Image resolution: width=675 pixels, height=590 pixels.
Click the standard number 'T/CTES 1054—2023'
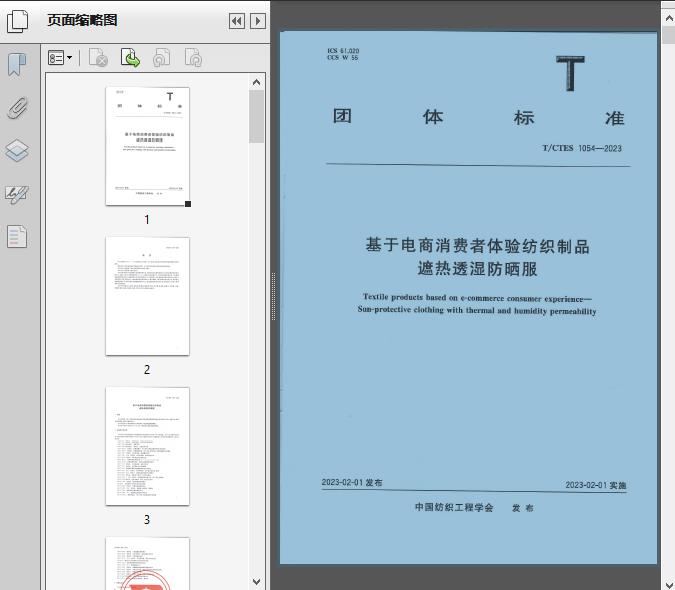tap(582, 148)
